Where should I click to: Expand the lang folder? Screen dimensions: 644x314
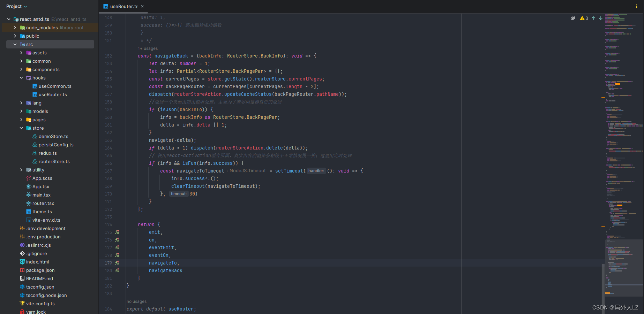click(x=21, y=103)
